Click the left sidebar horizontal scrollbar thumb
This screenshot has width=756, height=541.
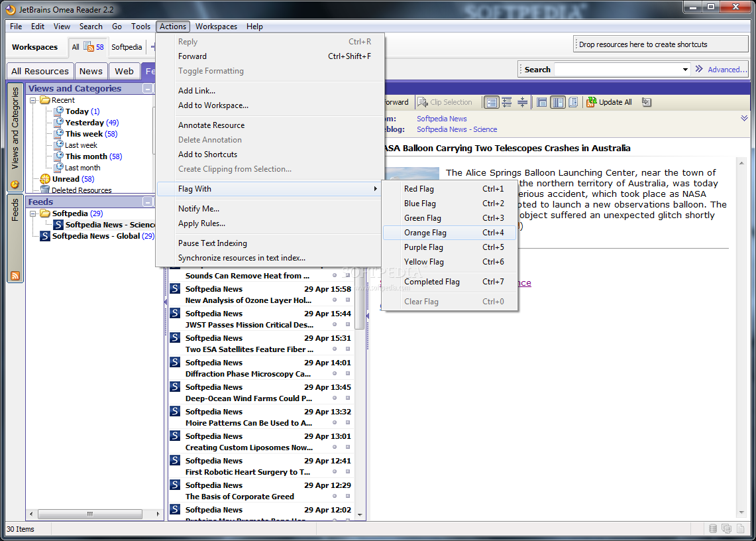[x=89, y=514]
